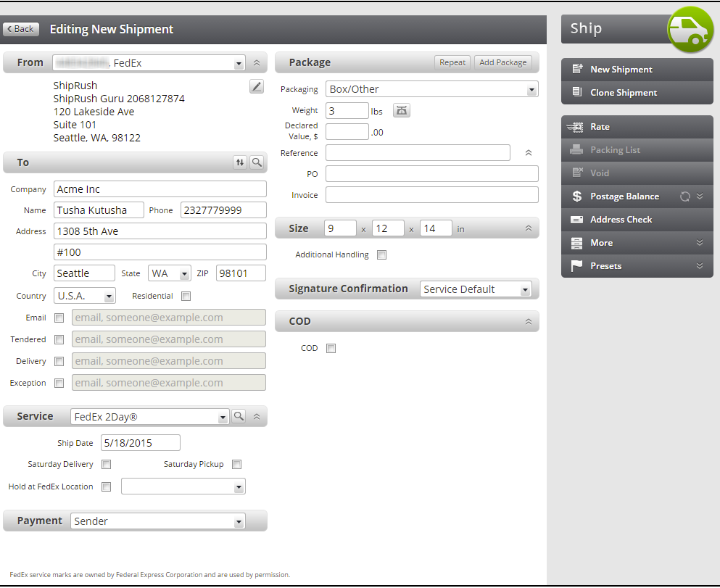Click the Packing List printer icon
The height and width of the screenshot is (588, 720).
pos(576,149)
